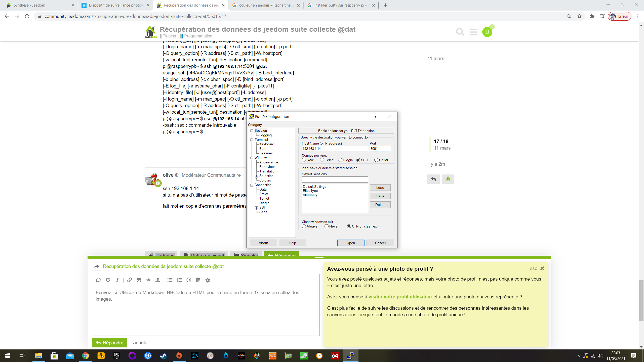Switch to the Synthèse - Jeedom tab
Screen dimensions: 644x362
pyautogui.click(x=29, y=5)
